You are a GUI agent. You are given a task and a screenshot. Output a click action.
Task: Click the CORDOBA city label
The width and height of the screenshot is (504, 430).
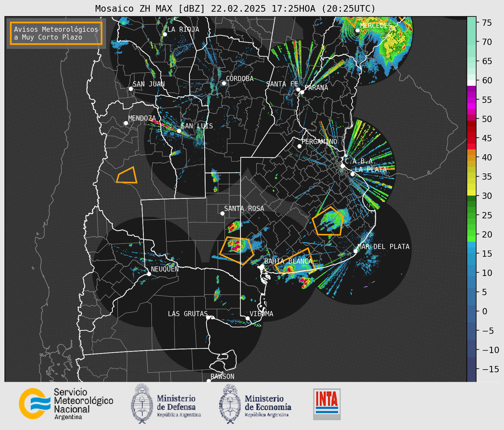click(240, 79)
